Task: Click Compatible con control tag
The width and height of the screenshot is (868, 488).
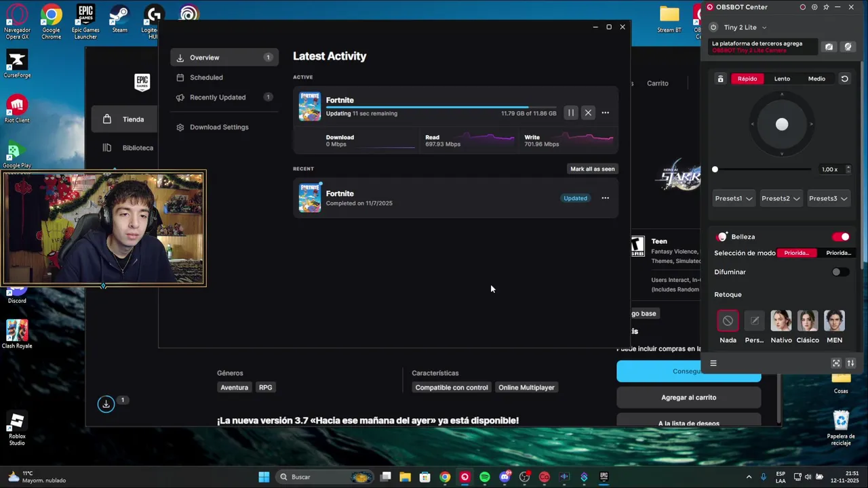Action: (452, 388)
